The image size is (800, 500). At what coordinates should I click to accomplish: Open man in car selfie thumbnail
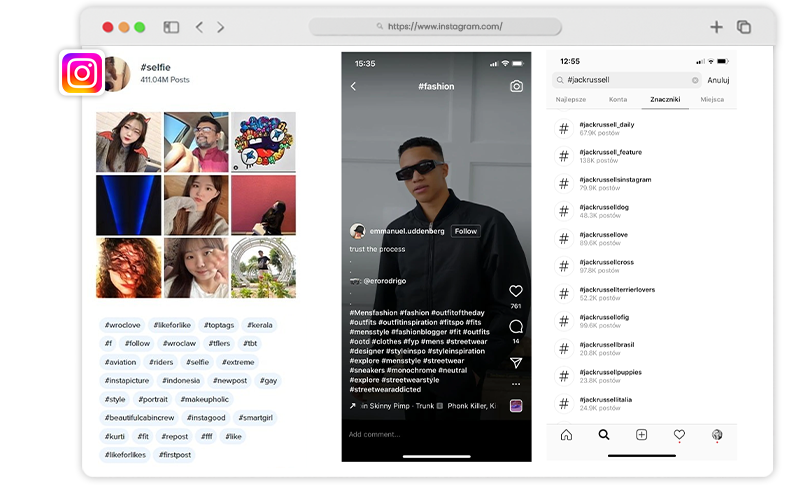click(x=196, y=142)
